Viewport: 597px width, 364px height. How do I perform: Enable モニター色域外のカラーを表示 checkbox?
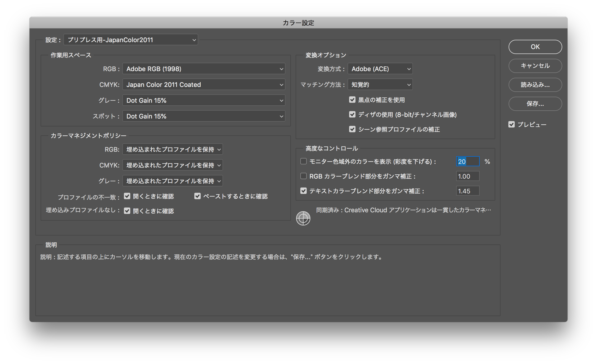304,161
